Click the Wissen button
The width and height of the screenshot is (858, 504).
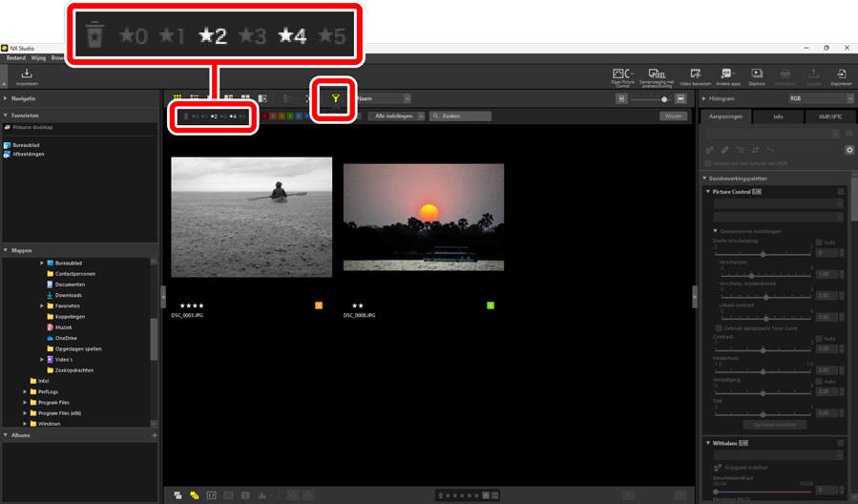click(x=673, y=116)
